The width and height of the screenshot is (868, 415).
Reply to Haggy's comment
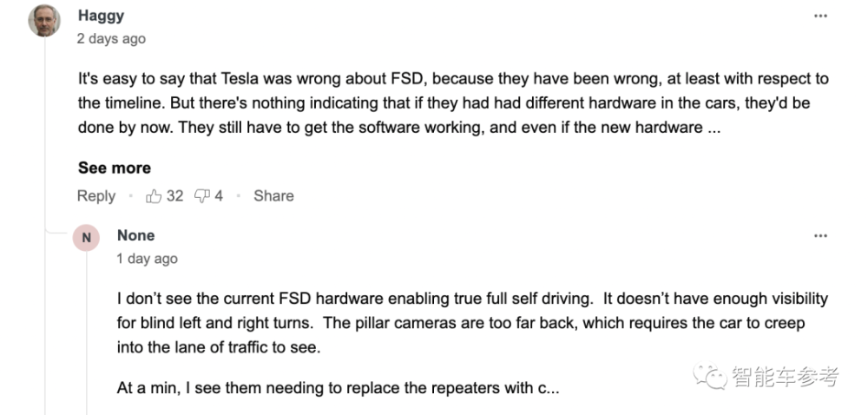96,196
